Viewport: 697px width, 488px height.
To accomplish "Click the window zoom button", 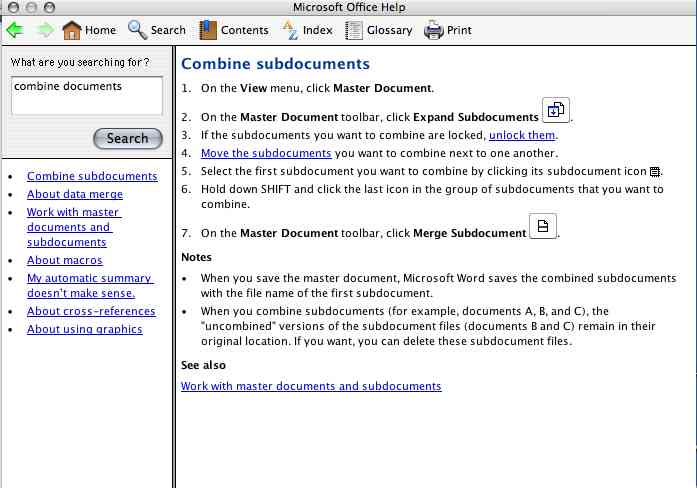I will coord(50,7).
